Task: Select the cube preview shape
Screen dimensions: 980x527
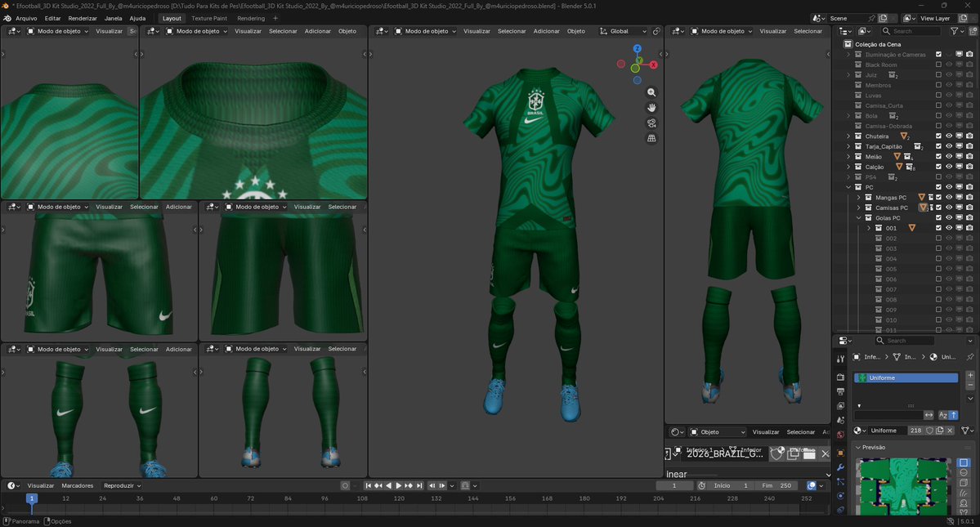Action: point(964,483)
